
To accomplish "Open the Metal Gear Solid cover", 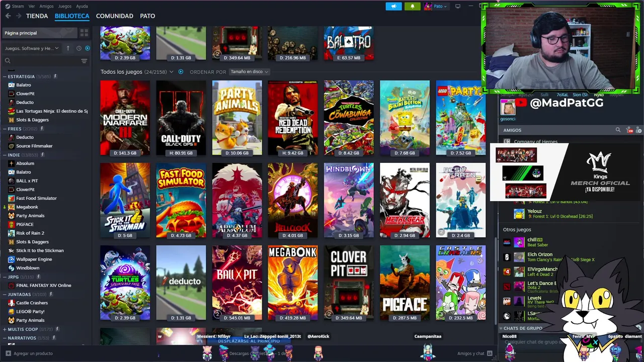I will pos(405,200).
